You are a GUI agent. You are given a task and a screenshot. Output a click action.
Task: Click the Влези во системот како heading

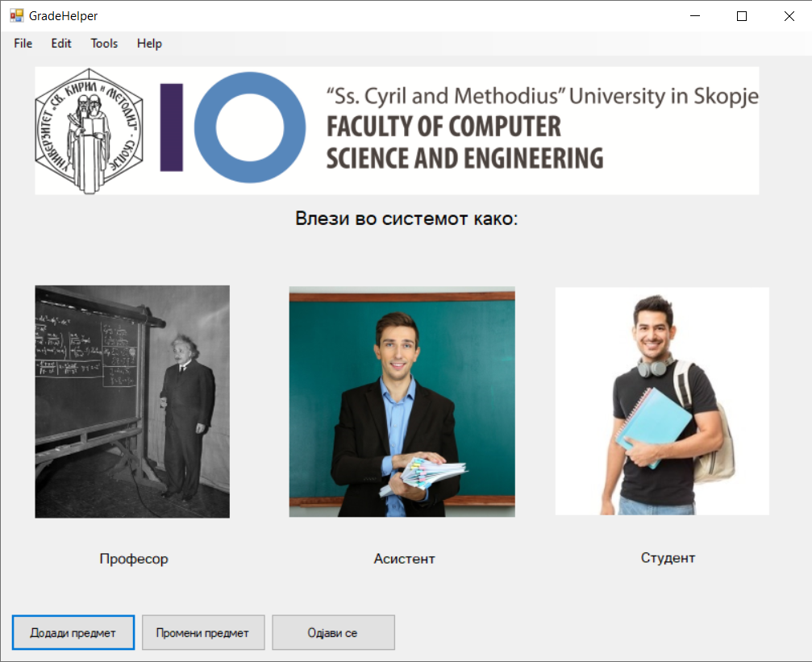click(x=406, y=219)
